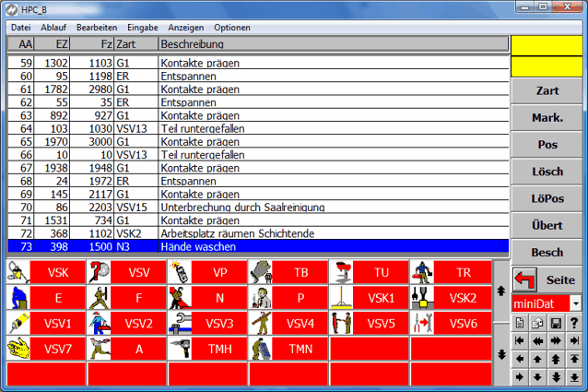Click the Zart button
The image size is (588, 392).
548,91
